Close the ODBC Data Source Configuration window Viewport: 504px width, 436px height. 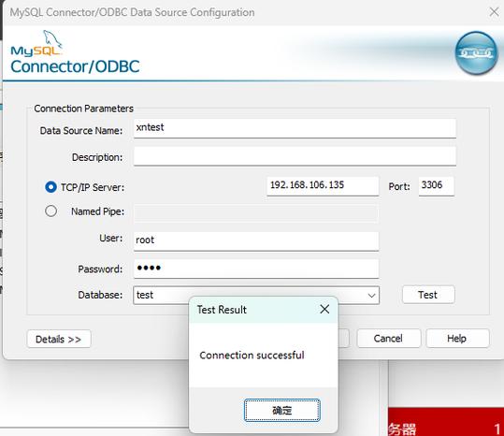494,12
